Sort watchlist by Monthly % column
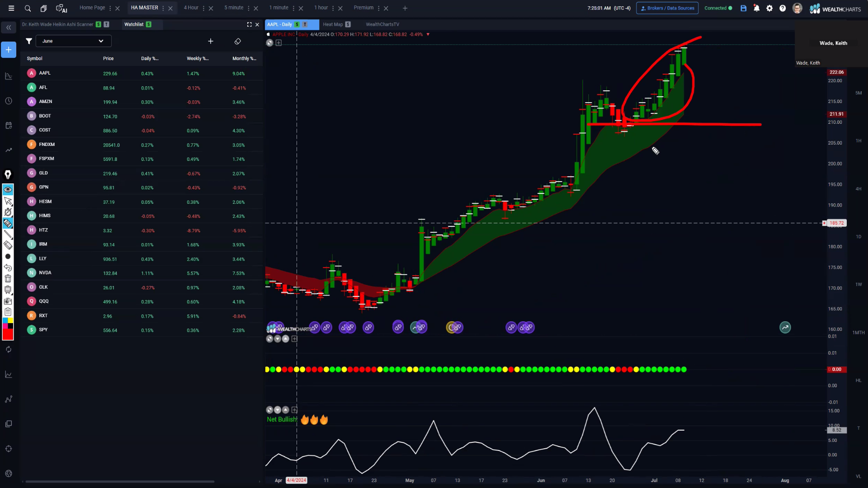868x488 pixels. 244,58
